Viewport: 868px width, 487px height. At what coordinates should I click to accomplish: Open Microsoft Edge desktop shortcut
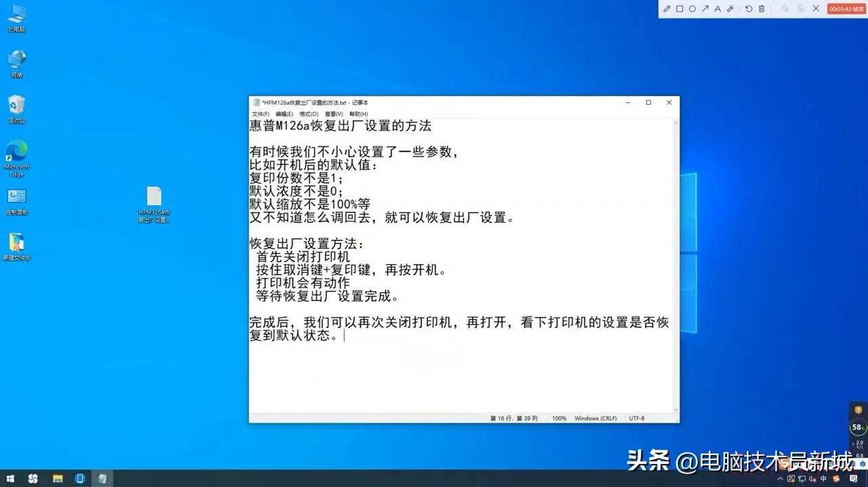tap(17, 158)
